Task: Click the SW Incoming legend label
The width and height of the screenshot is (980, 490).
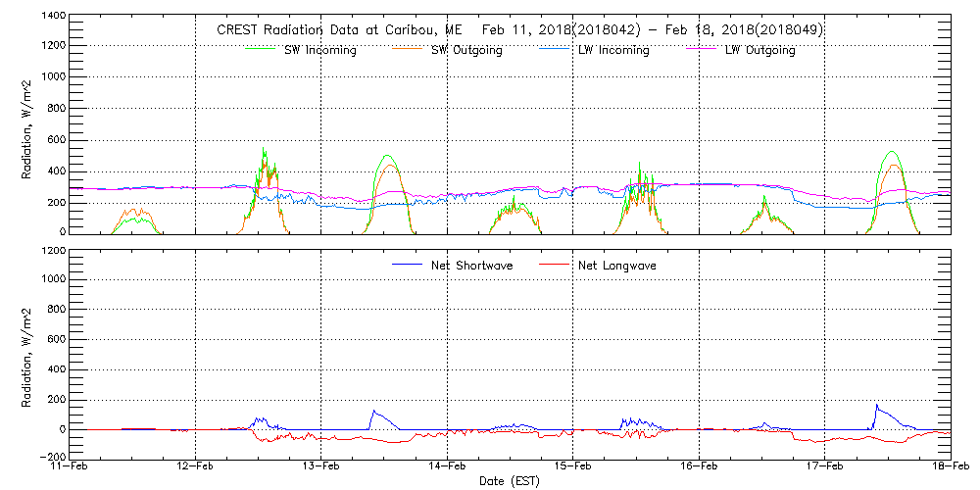Action: click(321, 51)
